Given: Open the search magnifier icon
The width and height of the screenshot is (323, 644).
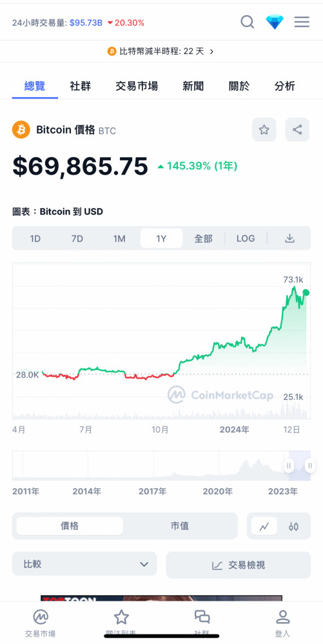Looking at the screenshot, I should [x=247, y=21].
